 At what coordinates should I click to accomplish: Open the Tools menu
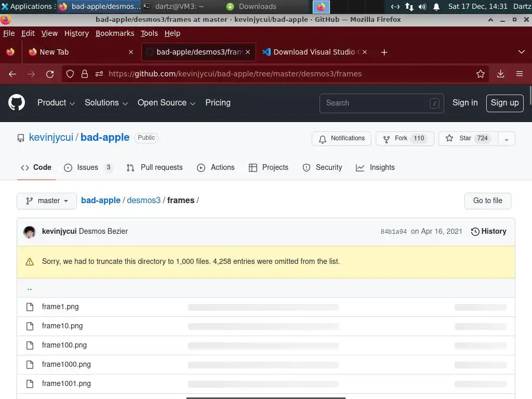(x=149, y=33)
